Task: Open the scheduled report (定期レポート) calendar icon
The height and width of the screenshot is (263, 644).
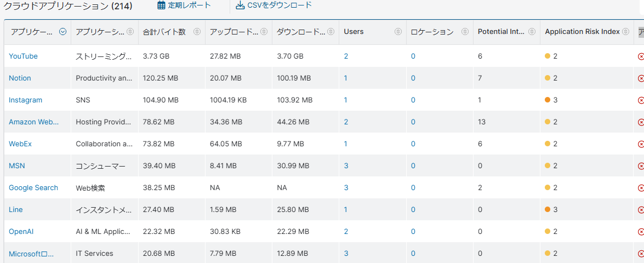Action: point(161,5)
